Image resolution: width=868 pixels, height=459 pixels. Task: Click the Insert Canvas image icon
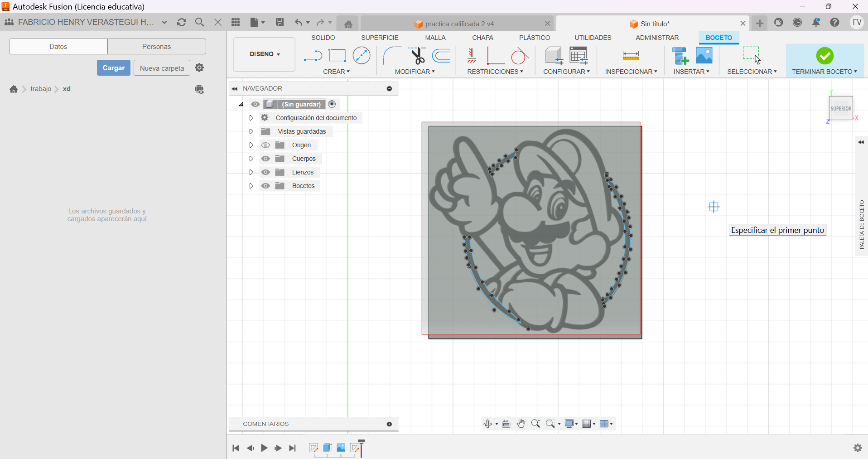pyautogui.click(x=704, y=55)
